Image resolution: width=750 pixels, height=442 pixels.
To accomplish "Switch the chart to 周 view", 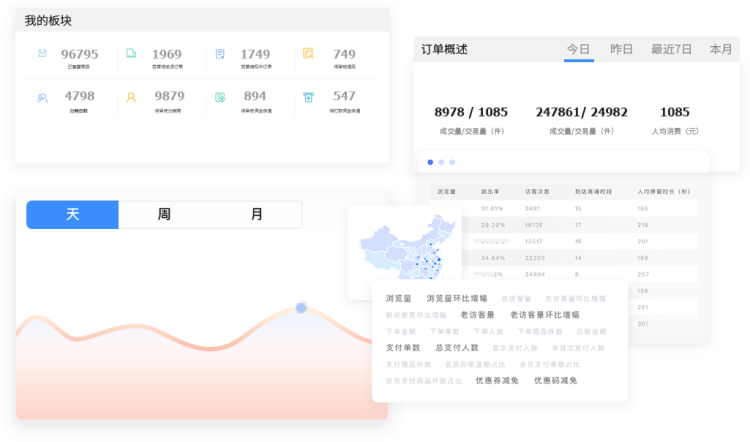I will [x=164, y=215].
